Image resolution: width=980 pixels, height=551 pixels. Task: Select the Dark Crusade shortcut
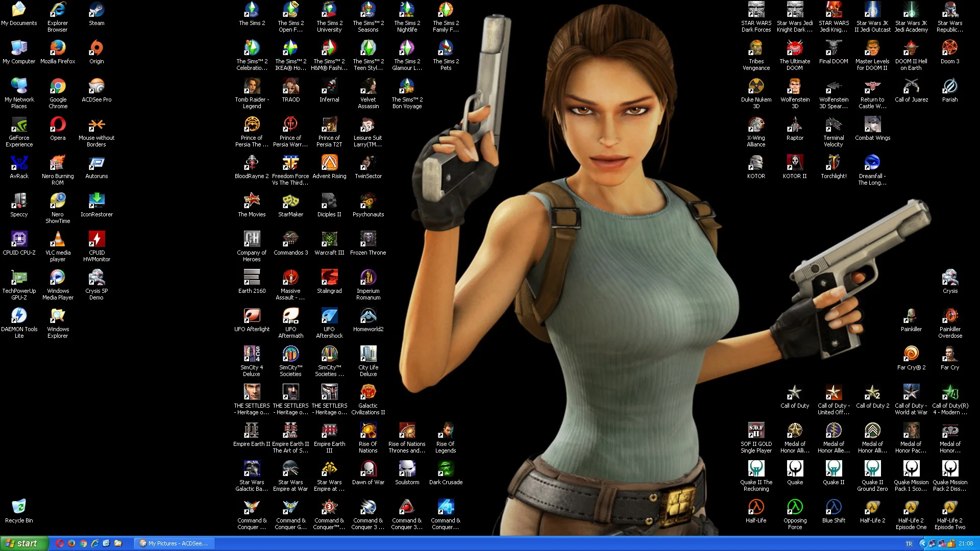point(446,473)
